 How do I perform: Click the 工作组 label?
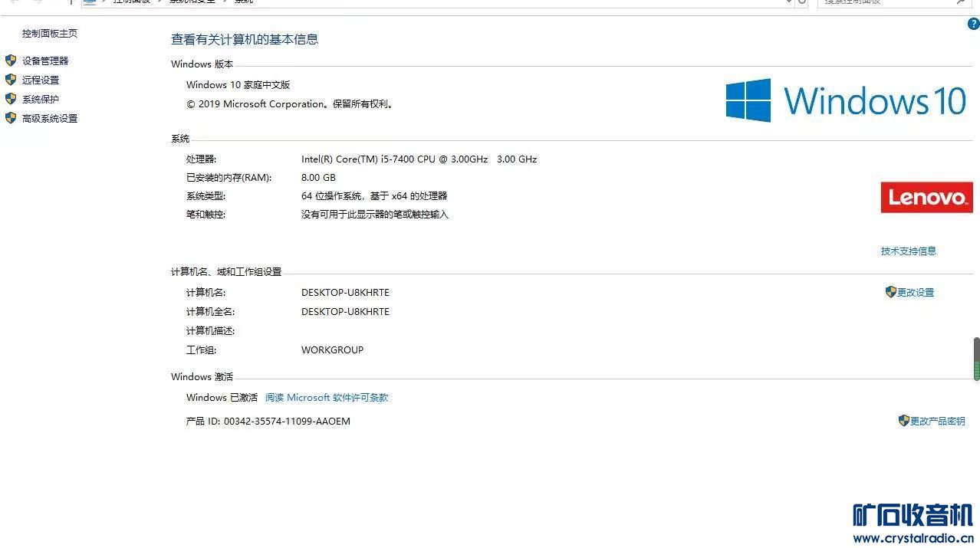click(x=202, y=350)
